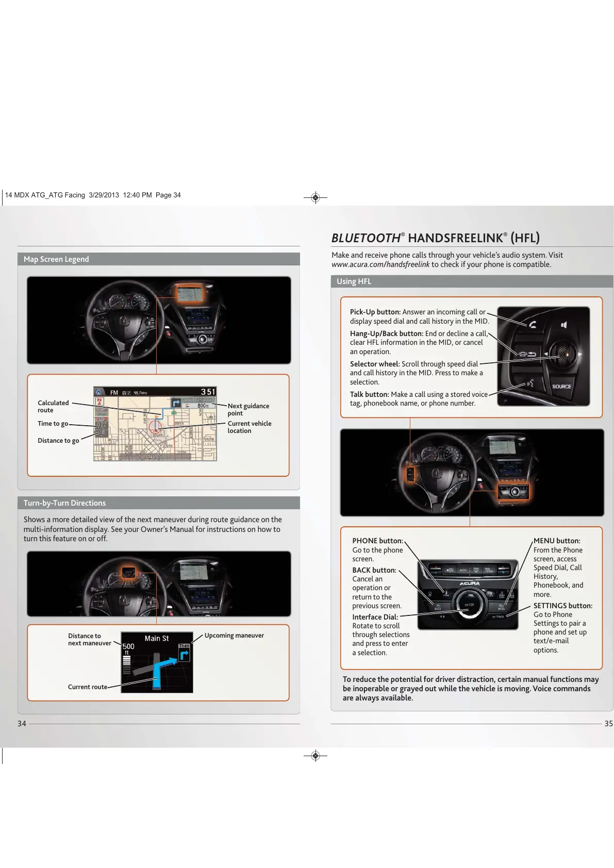This screenshot has width=614, height=868.
Task: Click the distance bar gauge below 500 ft
Action: click(127, 665)
